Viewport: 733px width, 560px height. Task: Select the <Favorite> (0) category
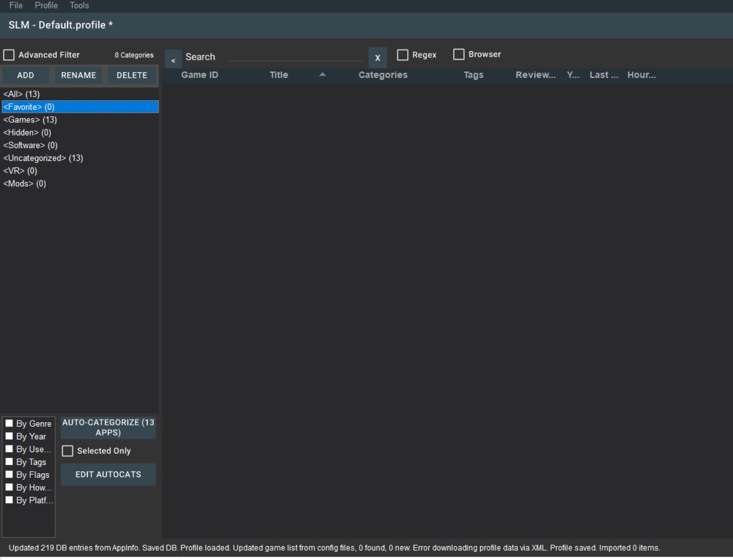click(x=80, y=107)
